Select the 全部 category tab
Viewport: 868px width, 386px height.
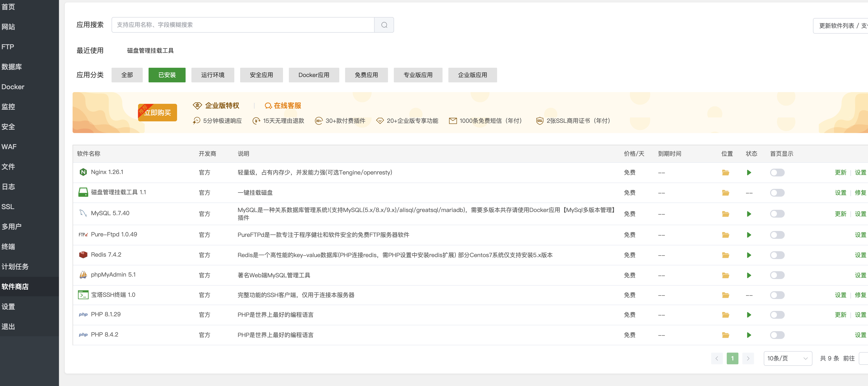[127, 75]
